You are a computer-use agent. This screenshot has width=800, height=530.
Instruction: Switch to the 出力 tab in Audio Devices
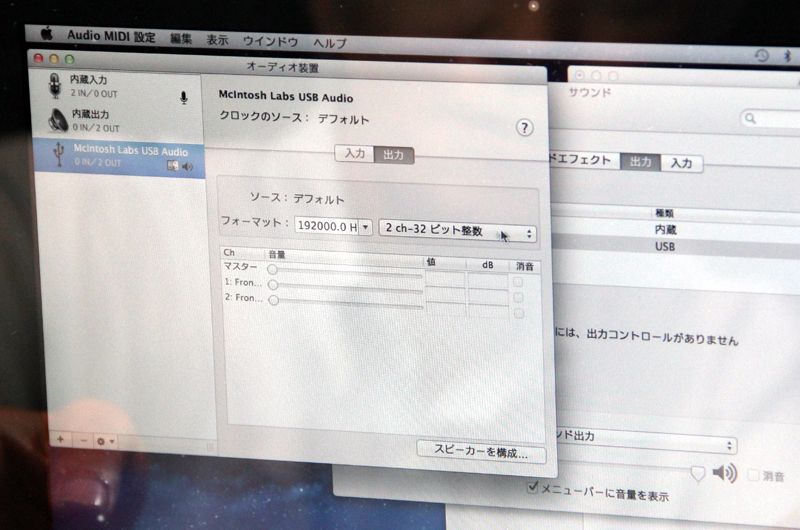coord(393,155)
